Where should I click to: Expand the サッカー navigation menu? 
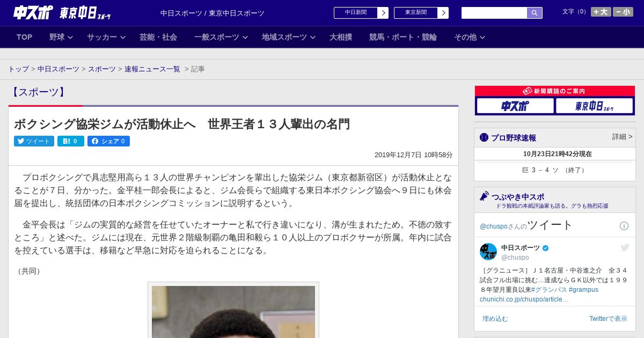pyautogui.click(x=106, y=37)
